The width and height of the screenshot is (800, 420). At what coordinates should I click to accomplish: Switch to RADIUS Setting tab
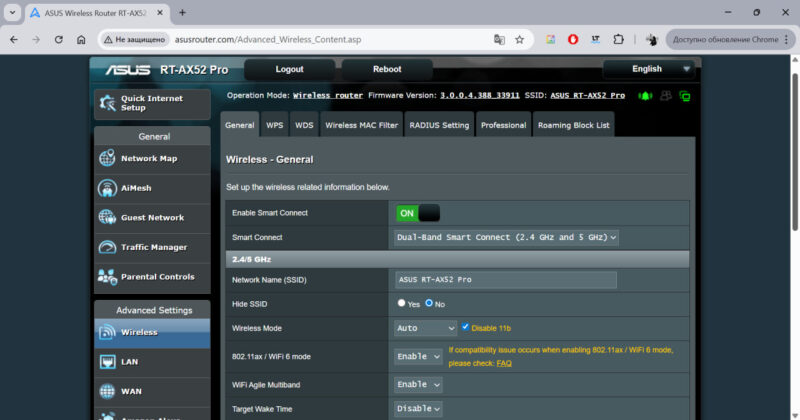(439, 125)
